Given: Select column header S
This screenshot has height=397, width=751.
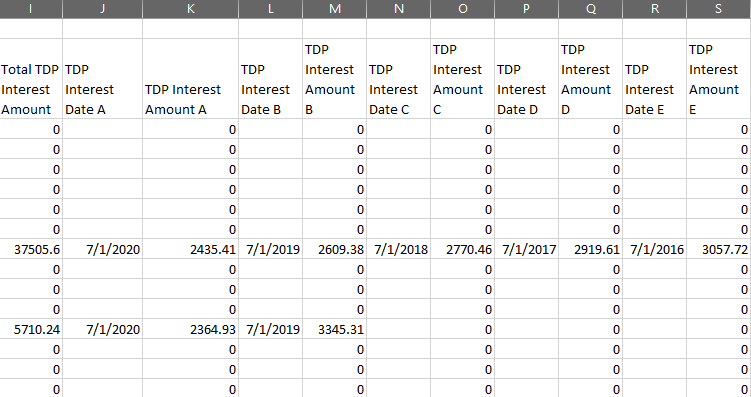Looking at the screenshot, I should coord(718,9).
